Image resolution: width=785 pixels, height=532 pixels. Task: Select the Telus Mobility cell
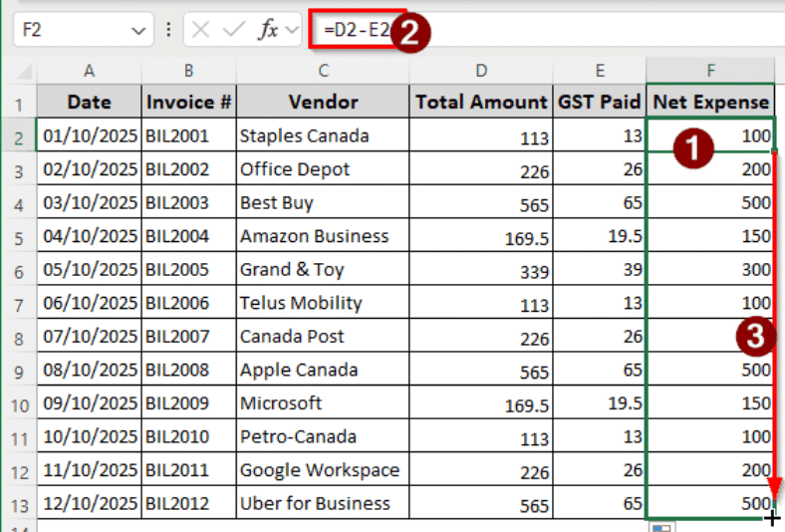323,303
